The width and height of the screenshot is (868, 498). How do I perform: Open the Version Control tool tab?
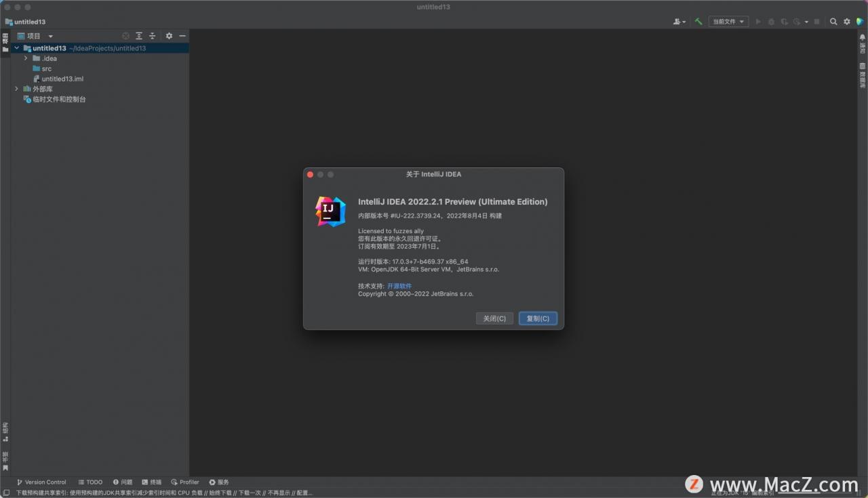click(x=41, y=482)
